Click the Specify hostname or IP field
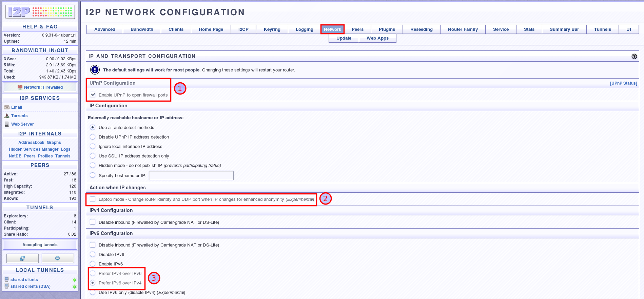Screen dimensions: 644x299 coord(191,175)
